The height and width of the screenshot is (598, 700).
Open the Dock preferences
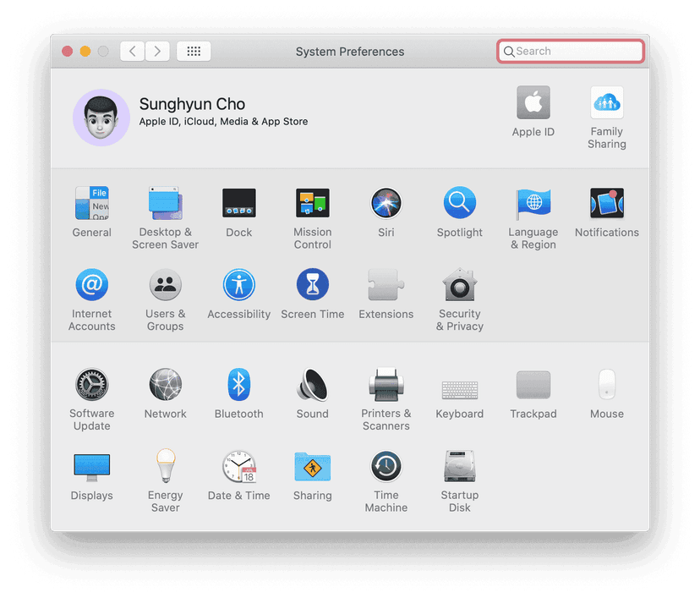click(238, 203)
